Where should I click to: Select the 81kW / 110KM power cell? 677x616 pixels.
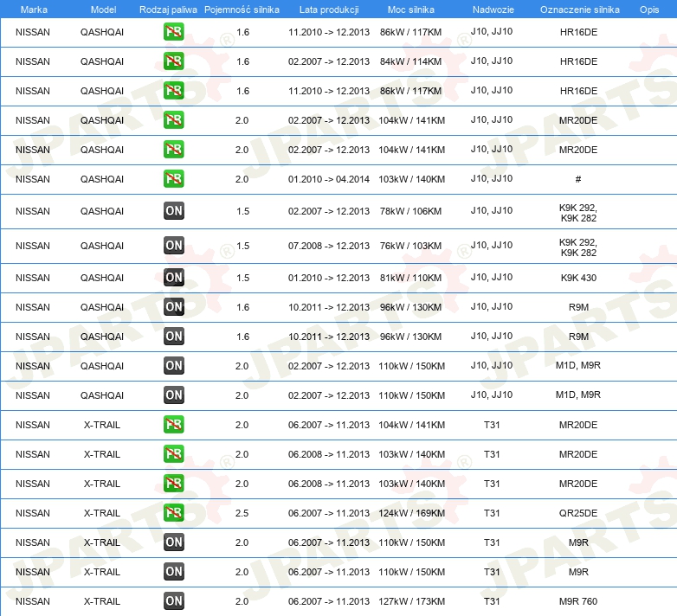410,278
